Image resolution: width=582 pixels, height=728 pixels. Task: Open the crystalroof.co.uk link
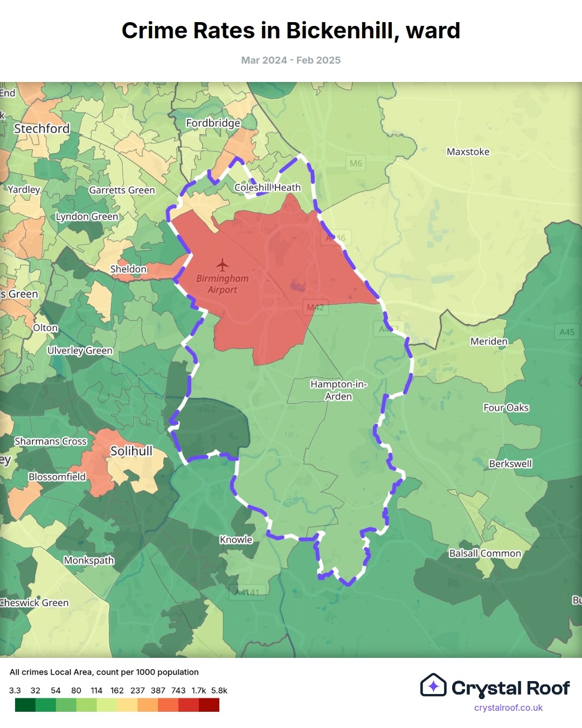point(508,708)
